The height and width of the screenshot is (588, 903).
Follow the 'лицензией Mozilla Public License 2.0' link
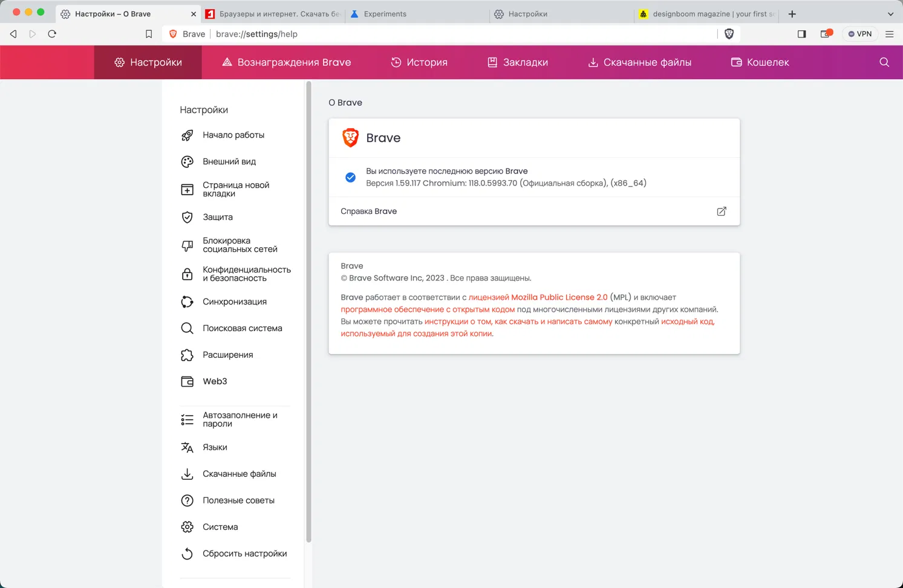tap(538, 297)
